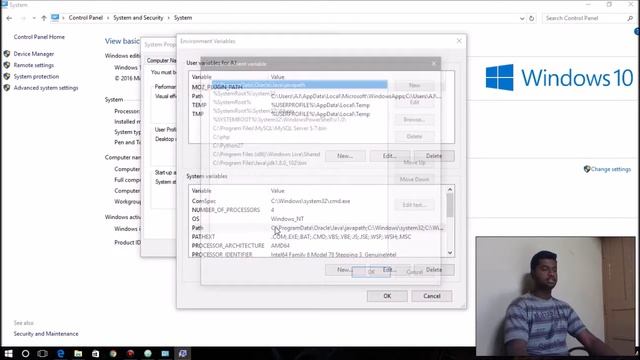
Task: Click the Search Control Panel field
Action: pos(584,18)
